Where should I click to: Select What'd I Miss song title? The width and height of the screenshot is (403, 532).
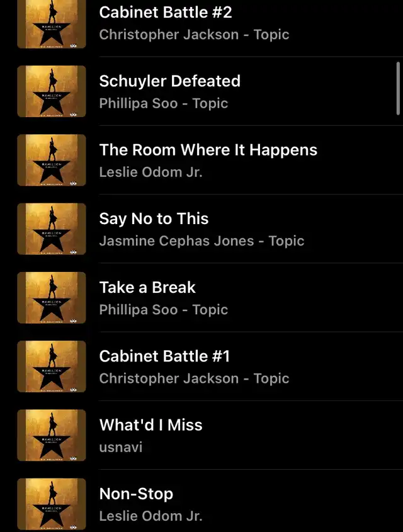pos(150,425)
